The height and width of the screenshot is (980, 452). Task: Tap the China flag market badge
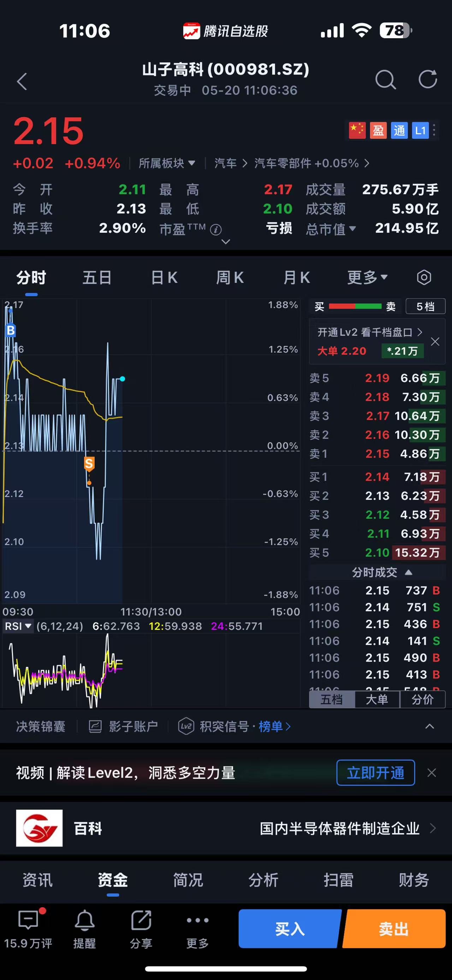(x=357, y=130)
